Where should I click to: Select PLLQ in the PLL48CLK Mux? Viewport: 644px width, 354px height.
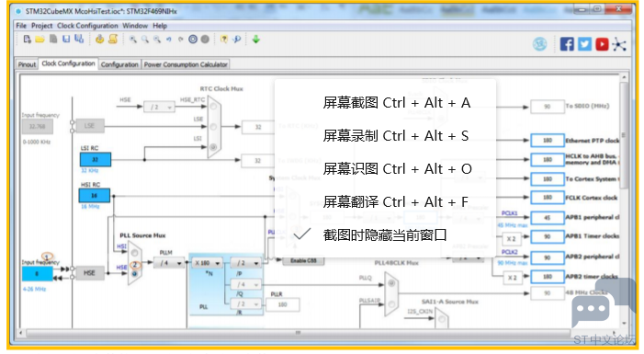point(391,283)
